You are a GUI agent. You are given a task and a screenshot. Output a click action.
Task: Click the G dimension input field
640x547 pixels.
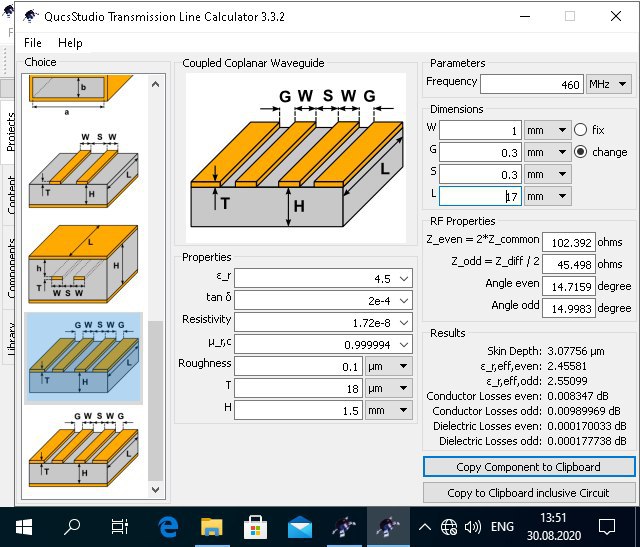[480, 152]
